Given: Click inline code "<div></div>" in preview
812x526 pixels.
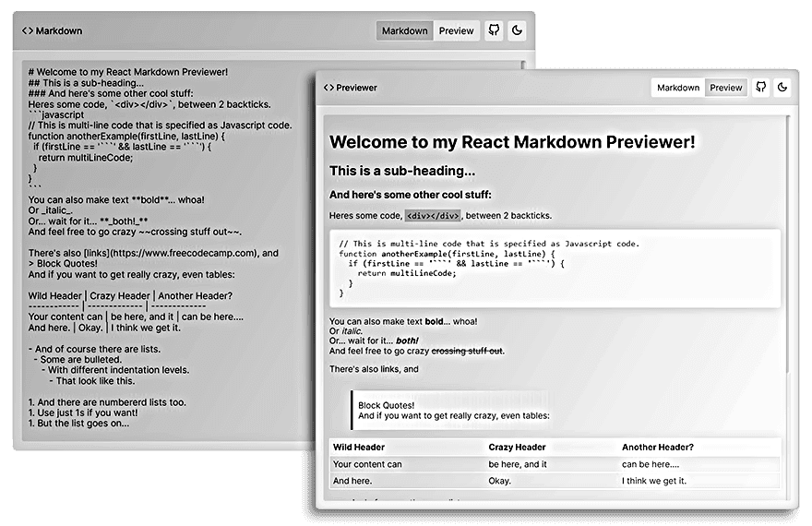Looking at the screenshot, I should coord(433,216).
